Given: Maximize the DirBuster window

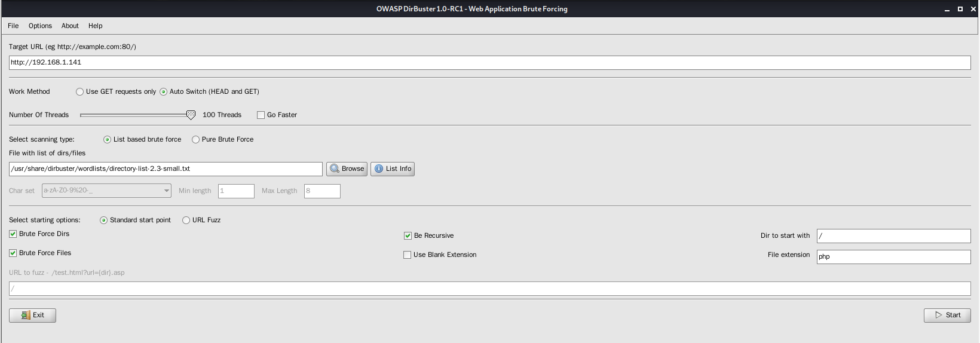Looking at the screenshot, I should pos(960,9).
